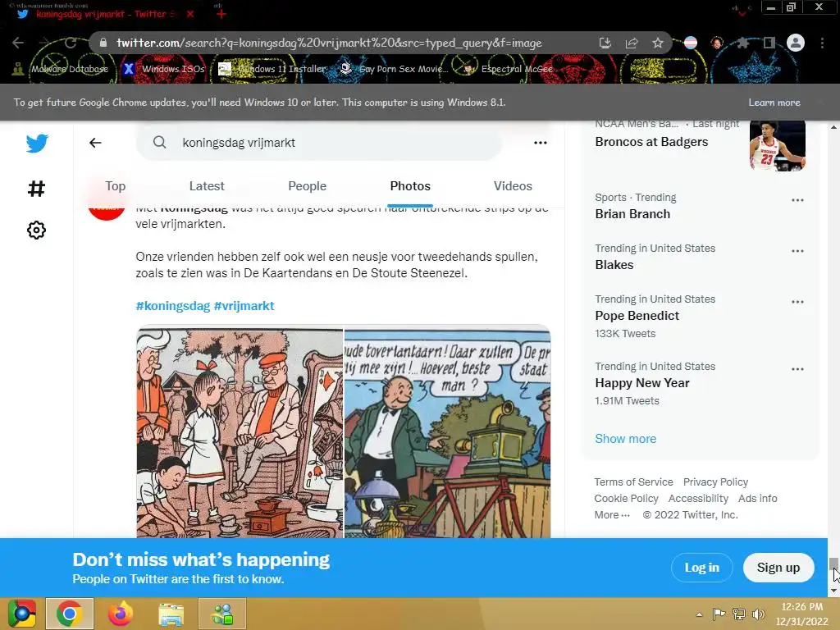Click the Log in button

(702, 568)
